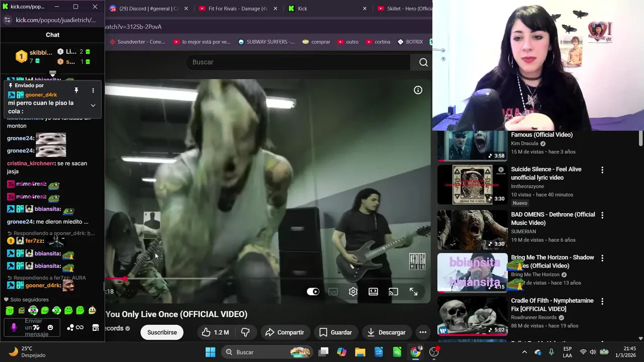This screenshot has width=644, height=362.
Task: Click the YouTube Buscar search field
Action: pos(299,62)
